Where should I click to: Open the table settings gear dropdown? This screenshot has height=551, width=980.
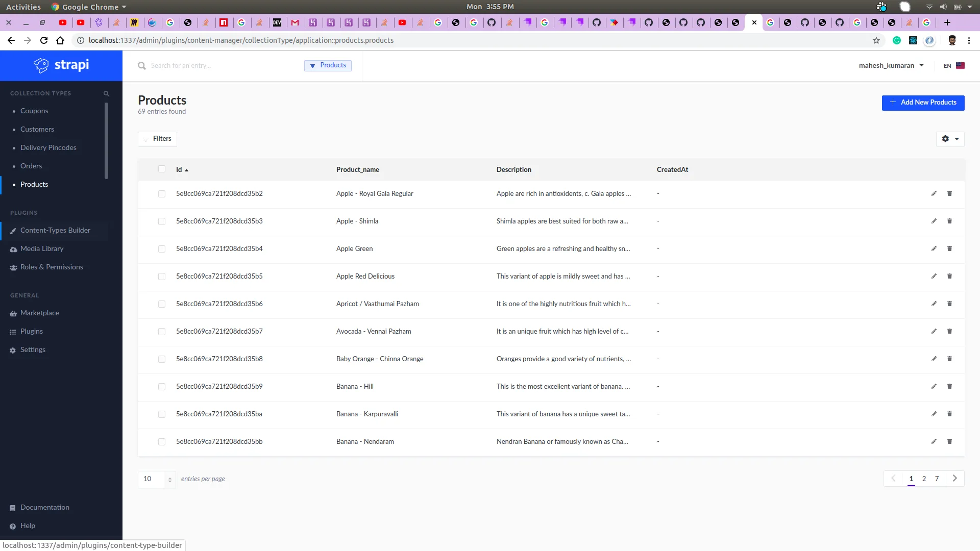click(x=950, y=139)
